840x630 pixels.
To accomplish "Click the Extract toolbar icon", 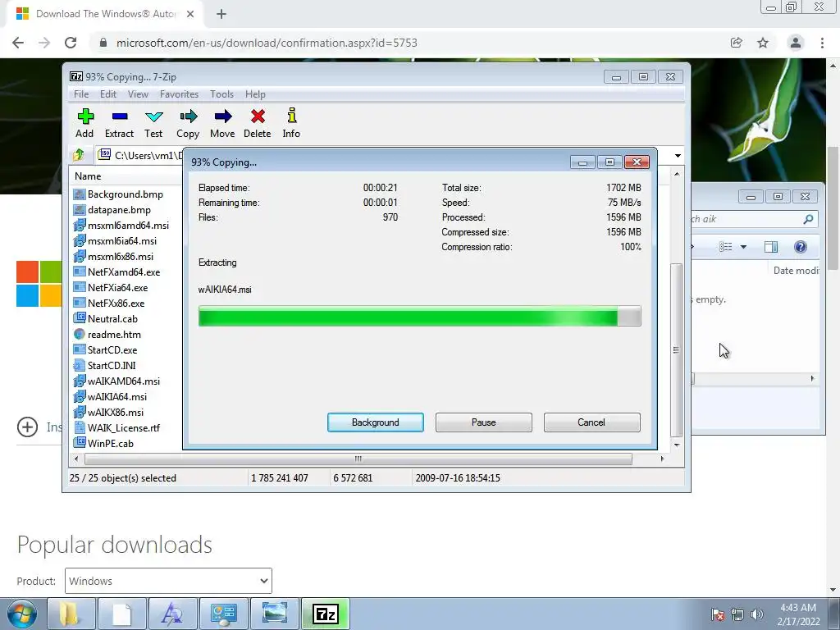I will [119, 123].
